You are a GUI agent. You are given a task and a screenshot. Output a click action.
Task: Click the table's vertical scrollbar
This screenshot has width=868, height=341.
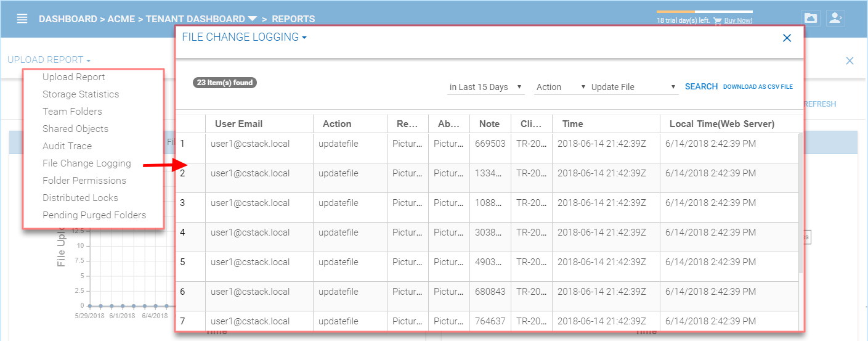(801, 203)
